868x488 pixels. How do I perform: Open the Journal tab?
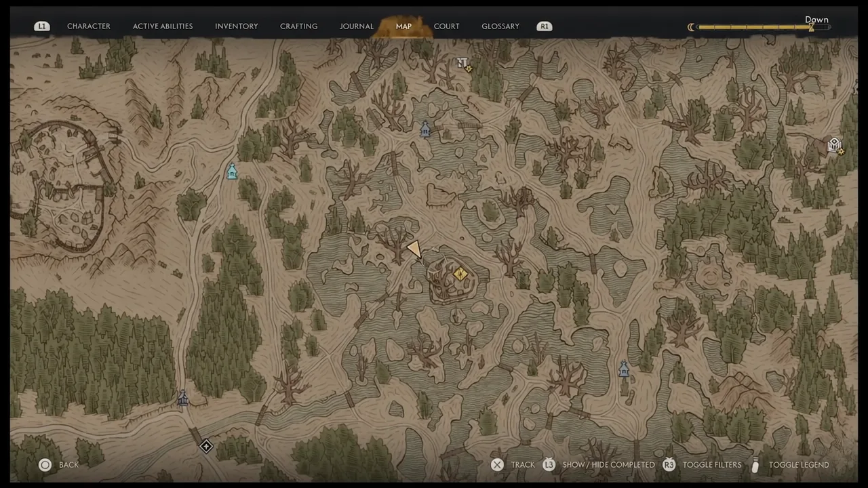pos(356,26)
